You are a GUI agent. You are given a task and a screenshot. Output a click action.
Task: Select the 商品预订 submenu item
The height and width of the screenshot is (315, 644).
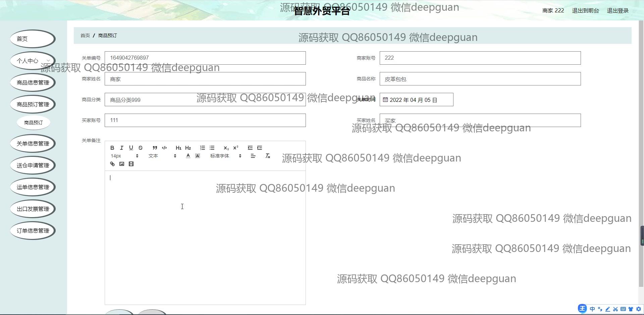(34, 123)
